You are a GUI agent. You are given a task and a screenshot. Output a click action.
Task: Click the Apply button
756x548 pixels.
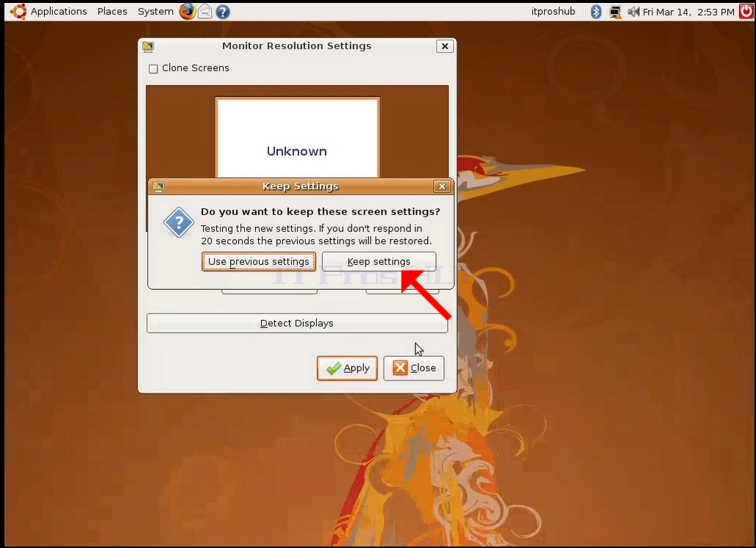pyautogui.click(x=347, y=368)
